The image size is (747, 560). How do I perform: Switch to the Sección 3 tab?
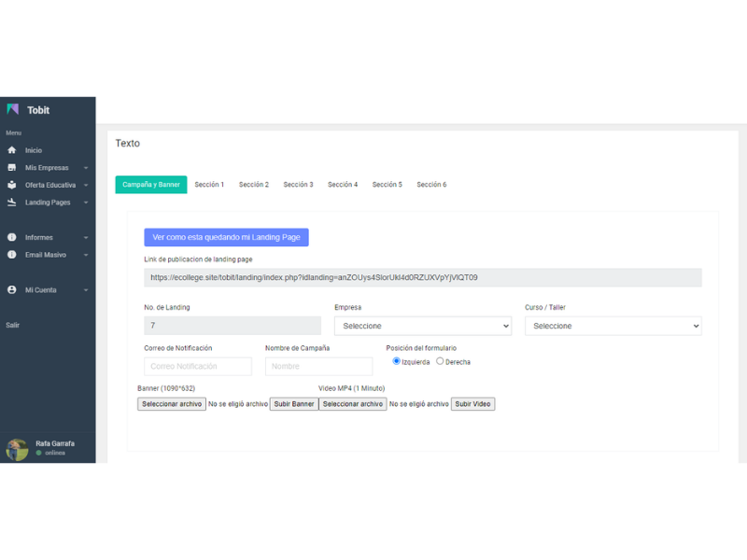[x=298, y=185]
